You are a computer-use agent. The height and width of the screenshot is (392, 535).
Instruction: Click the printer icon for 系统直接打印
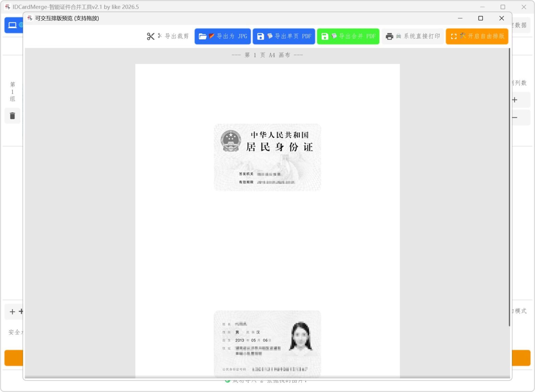[x=390, y=36]
